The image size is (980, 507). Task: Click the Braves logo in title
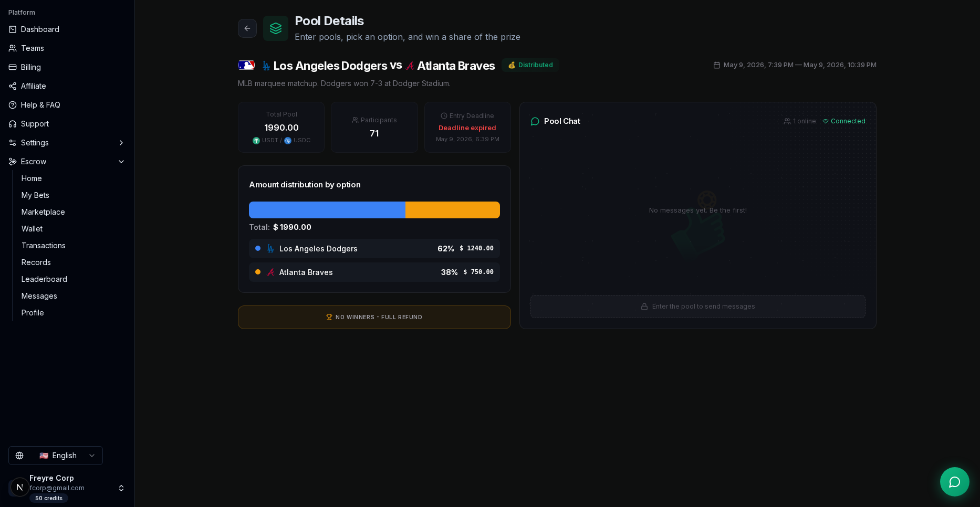tap(410, 66)
